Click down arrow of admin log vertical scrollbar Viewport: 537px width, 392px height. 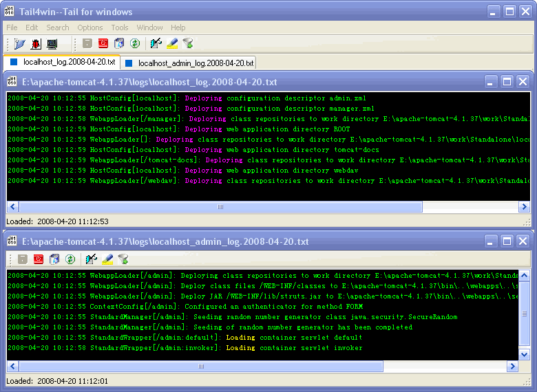(x=525, y=355)
